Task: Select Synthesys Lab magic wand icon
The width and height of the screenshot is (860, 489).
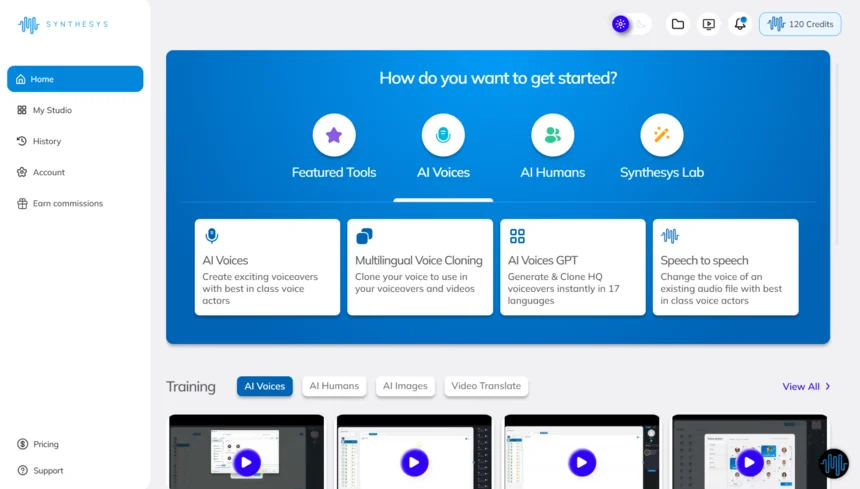Action: (x=661, y=135)
